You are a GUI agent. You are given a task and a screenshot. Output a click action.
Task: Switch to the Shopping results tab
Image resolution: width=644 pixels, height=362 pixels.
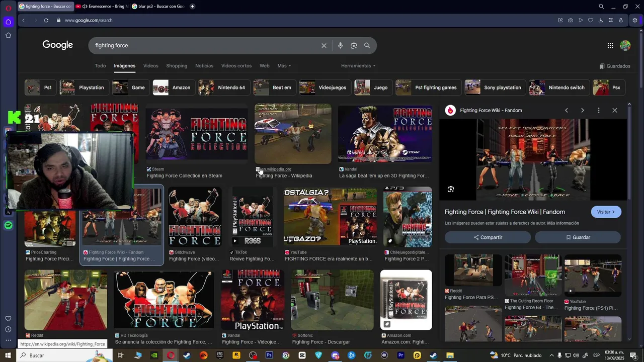click(177, 66)
